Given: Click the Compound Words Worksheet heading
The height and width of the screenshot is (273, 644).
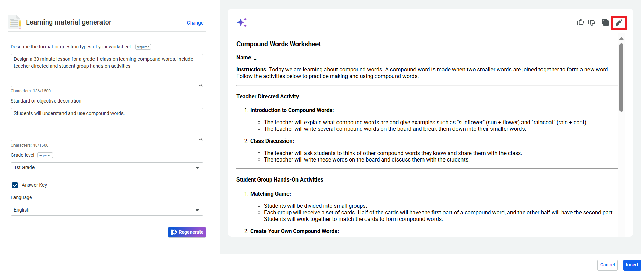Looking at the screenshot, I should click(x=279, y=44).
